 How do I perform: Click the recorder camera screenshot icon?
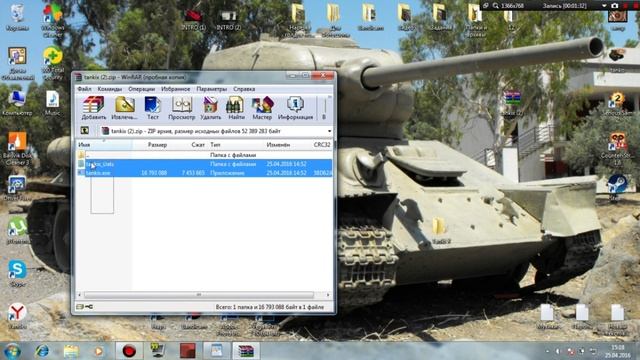tap(614, 6)
